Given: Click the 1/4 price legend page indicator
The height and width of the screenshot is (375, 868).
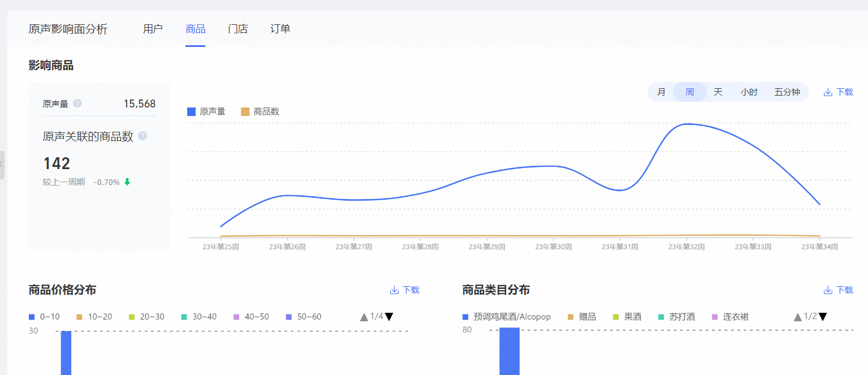Looking at the screenshot, I should tap(377, 317).
